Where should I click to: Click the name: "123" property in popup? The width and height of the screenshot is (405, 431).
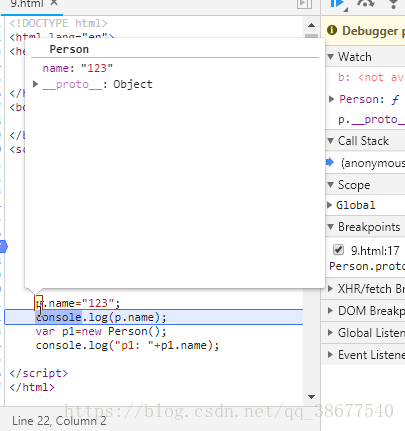(x=77, y=68)
